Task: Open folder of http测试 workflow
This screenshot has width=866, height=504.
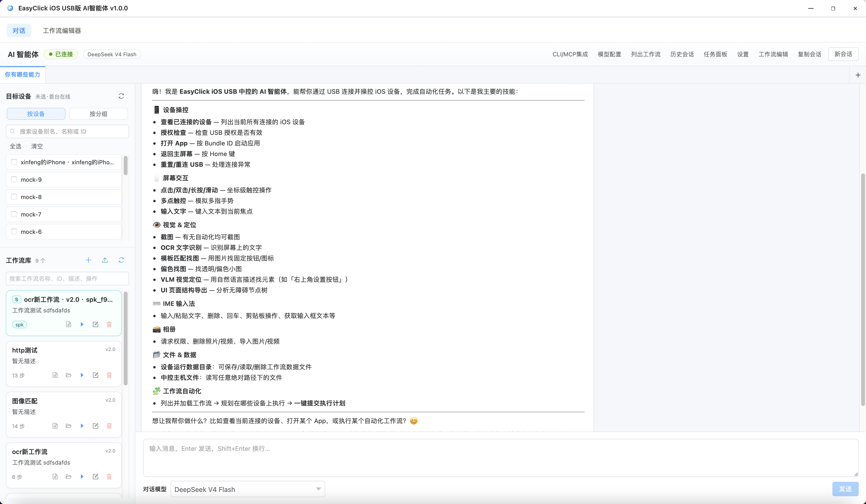Action: tap(68, 375)
